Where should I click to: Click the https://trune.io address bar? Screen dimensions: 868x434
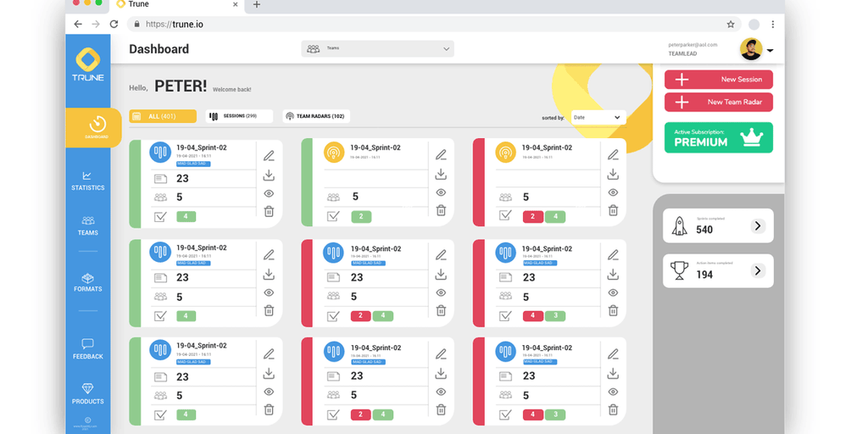[435, 24]
